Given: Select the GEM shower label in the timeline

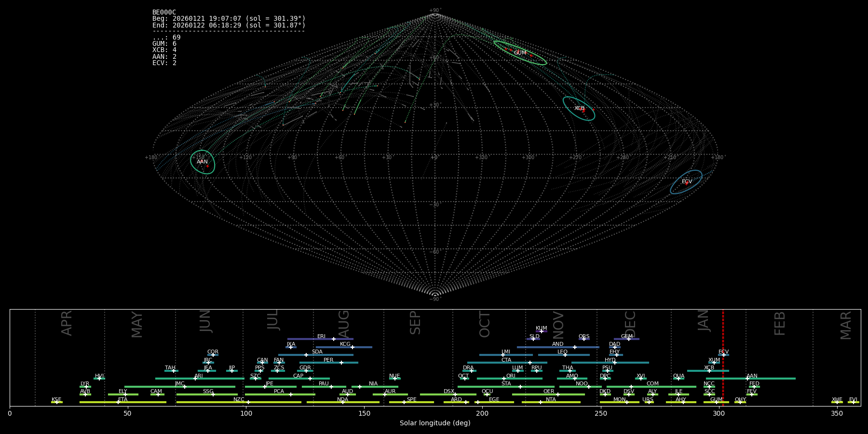Looking at the screenshot, I should 626,337.
